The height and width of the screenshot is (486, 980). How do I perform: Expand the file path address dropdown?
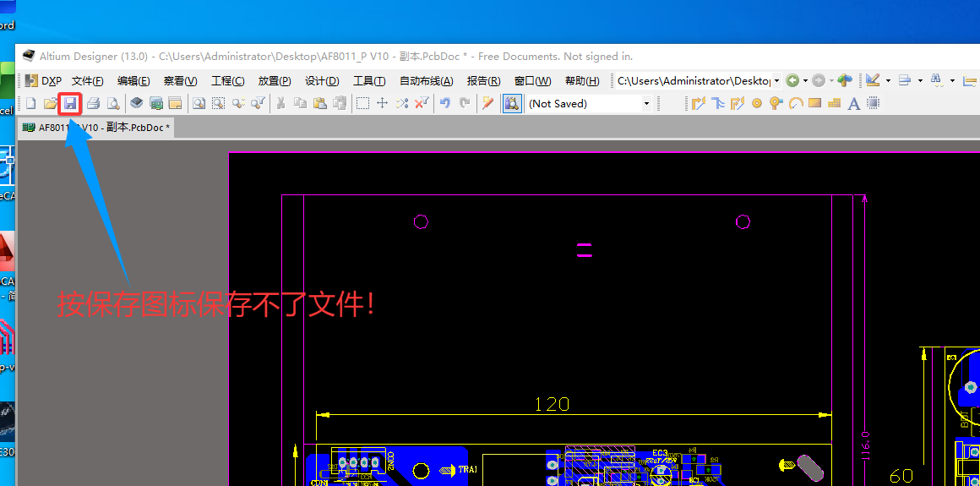pos(776,81)
